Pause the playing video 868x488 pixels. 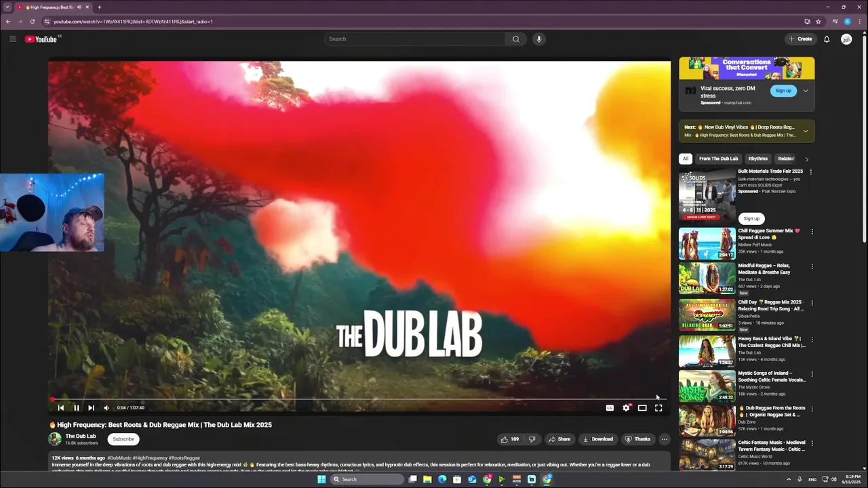(x=76, y=408)
